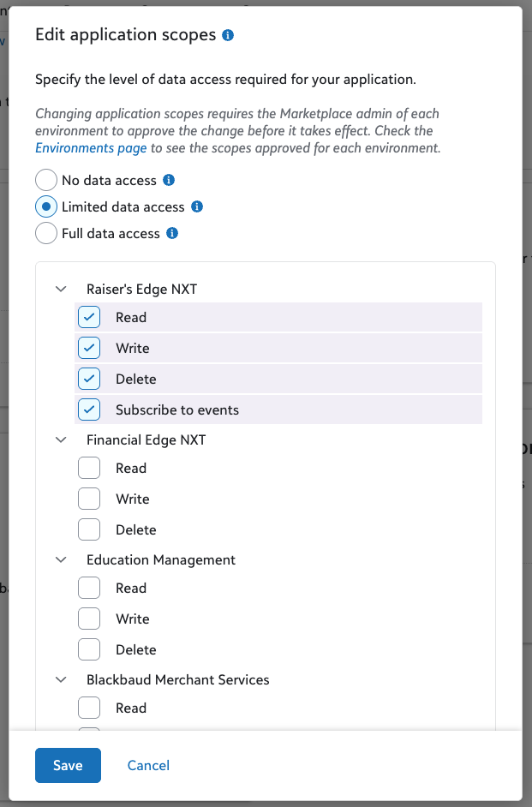Screen dimensions: 532x807
Task: Show info for No data access
Action: [169, 180]
